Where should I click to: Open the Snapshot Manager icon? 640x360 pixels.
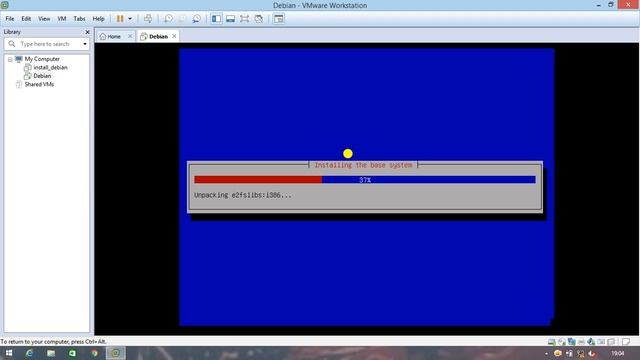click(x=197, y=19)
